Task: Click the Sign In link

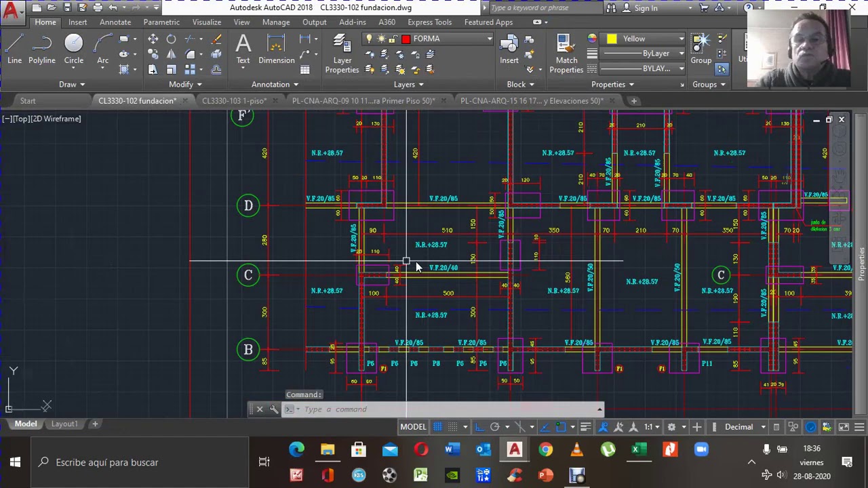Action: tap(646, 8)
